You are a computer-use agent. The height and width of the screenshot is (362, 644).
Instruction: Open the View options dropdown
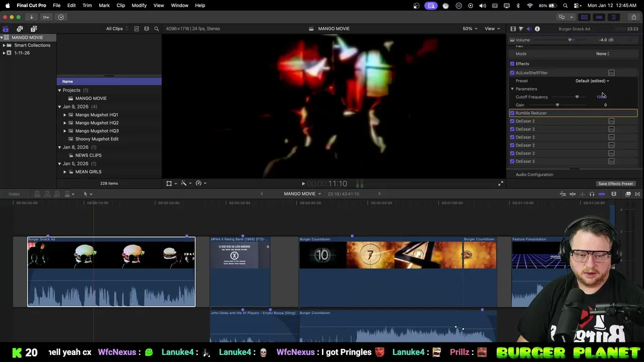pos(491,29)
